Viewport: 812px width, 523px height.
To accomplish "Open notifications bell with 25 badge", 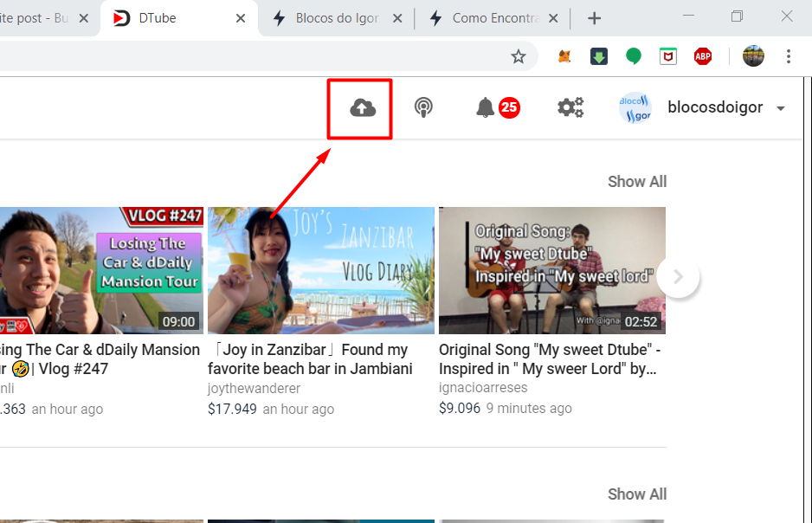I will pyautogui.click(x=487, y=107).
